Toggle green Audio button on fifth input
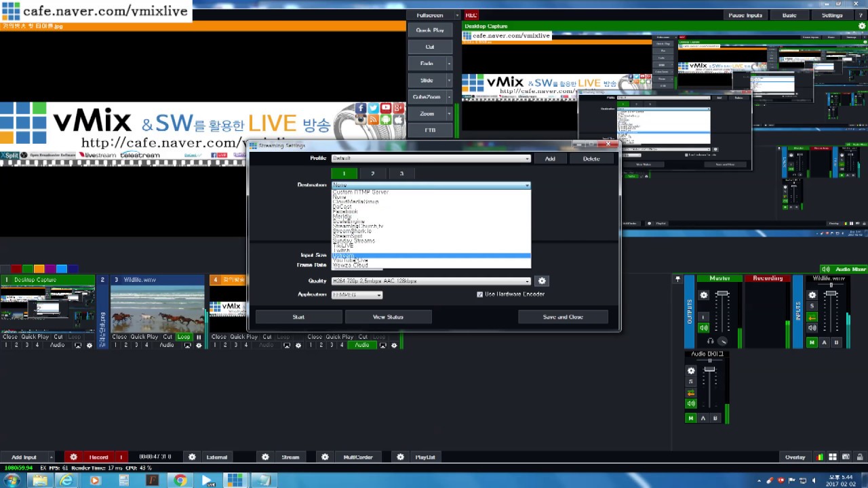The image size is (868, 488). pos(362,346)
